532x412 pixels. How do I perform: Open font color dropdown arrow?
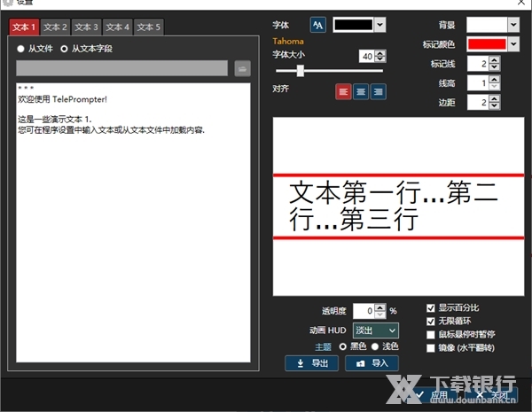click(x=380, y=25)
